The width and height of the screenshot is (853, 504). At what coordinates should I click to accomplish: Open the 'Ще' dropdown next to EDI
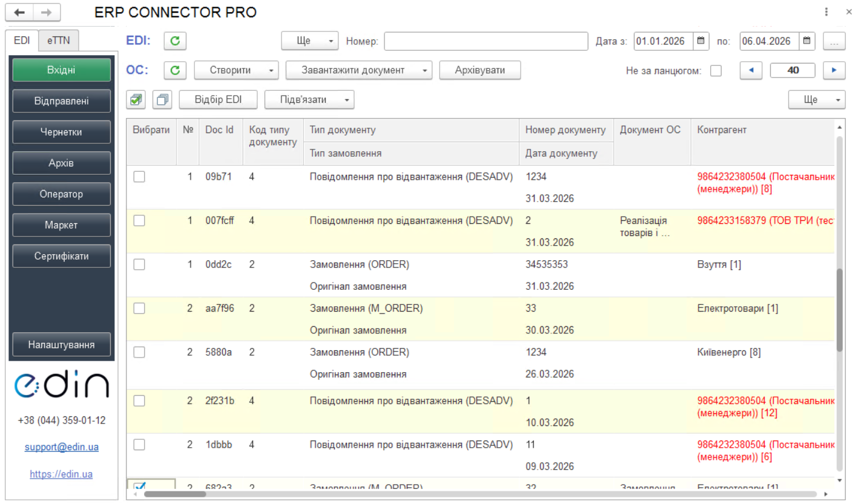[x=310, y=41]
